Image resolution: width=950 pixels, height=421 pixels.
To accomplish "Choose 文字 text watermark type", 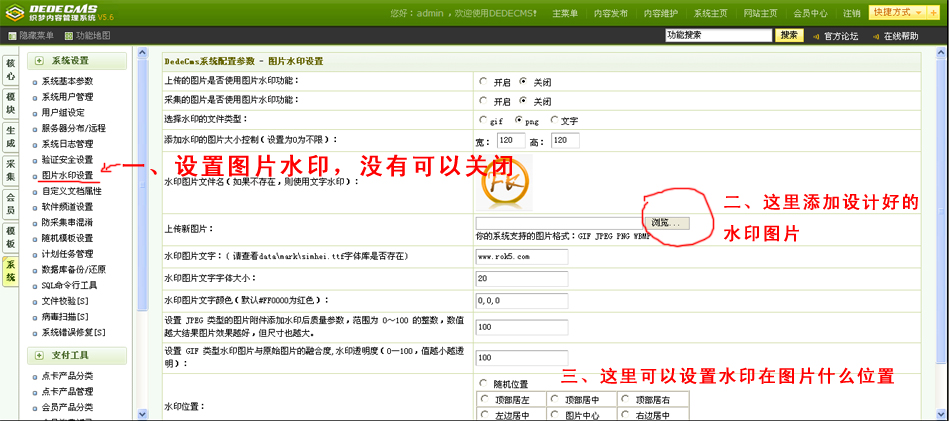I will (553, 120).
